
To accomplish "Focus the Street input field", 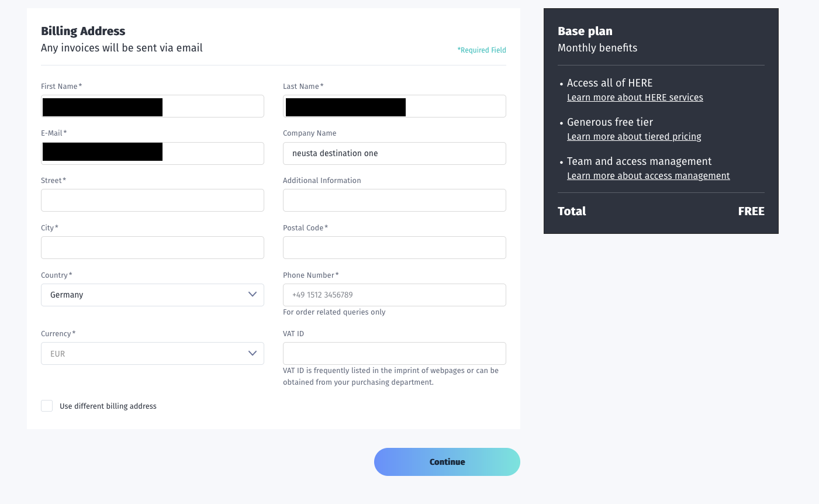I will (153, 200).
